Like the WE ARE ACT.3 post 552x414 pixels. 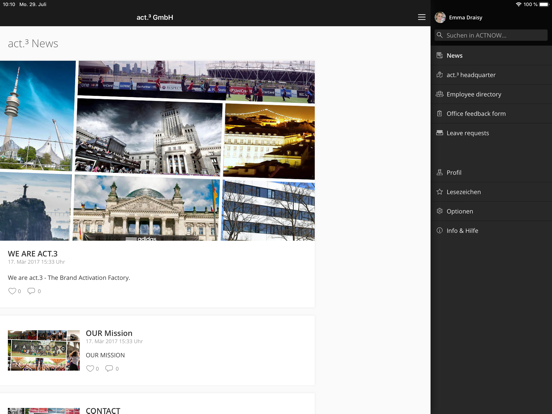coord(12,291)
